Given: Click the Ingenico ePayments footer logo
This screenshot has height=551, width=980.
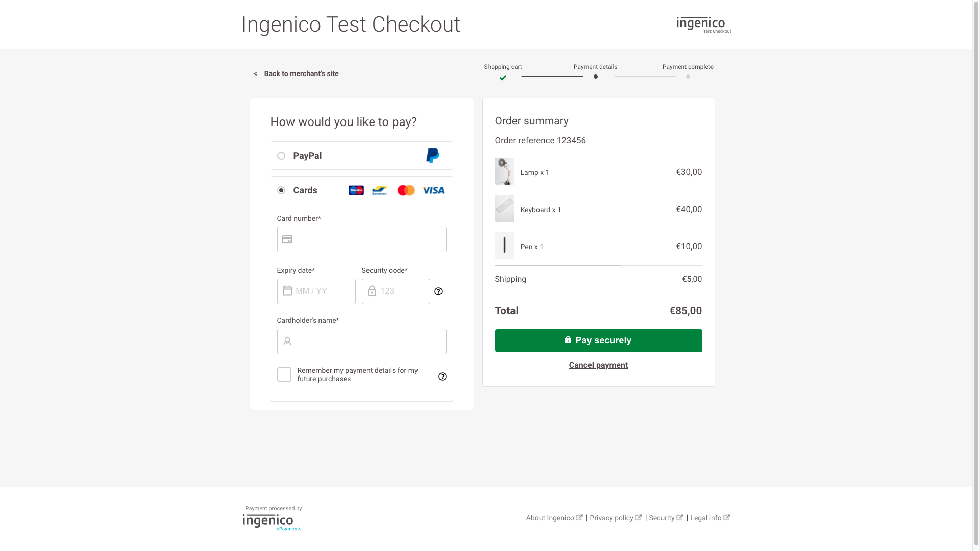Looking at the screenshot, I should 272,521.
